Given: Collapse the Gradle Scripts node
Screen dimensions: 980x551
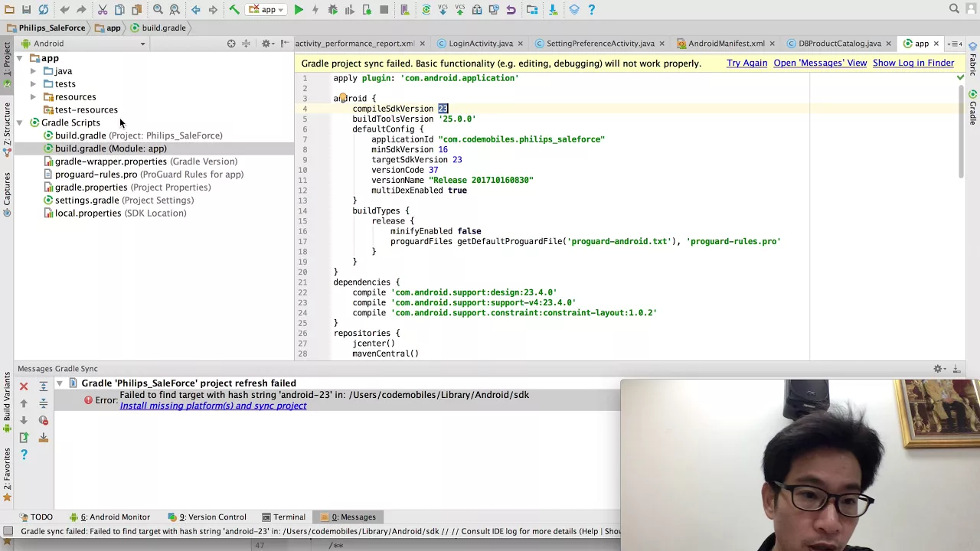Looking at the screenshot, I should click(20, 122).
